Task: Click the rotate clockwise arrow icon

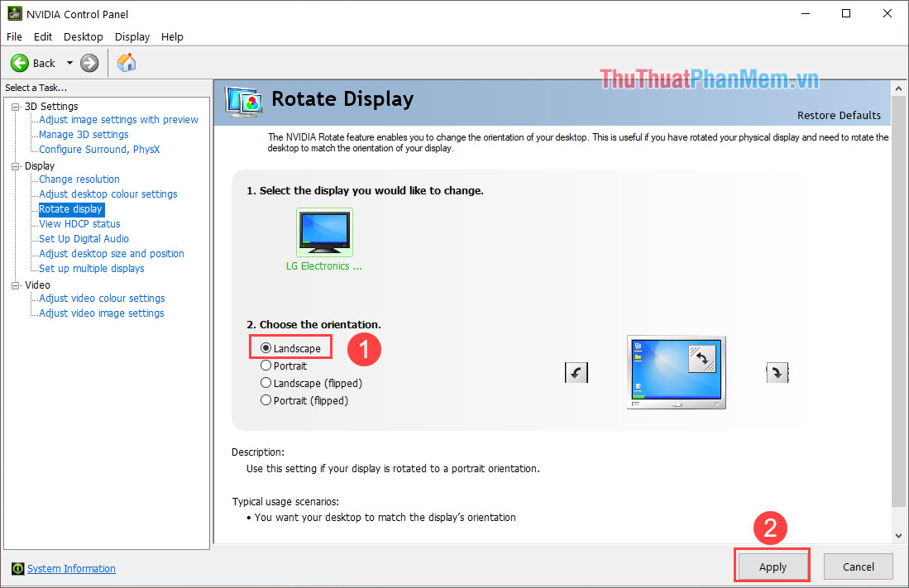Action: coord(777,373)
